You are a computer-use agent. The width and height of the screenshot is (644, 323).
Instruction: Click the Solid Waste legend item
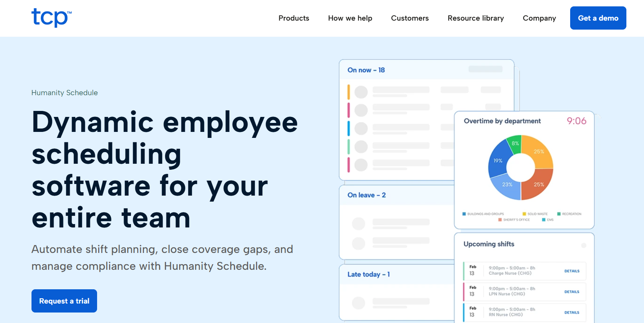(x=535, y=214)
